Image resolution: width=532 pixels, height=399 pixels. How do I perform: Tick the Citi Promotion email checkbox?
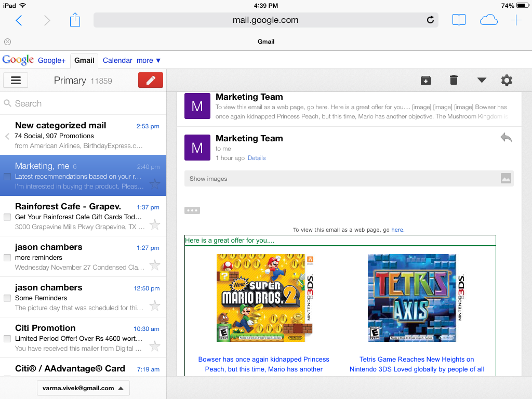tap(7, 339)
